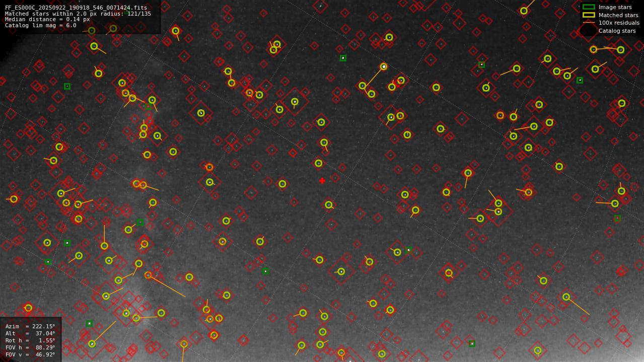The height and width of the screenshot is (362, 644).
Task: Click the Alt = 37.04° value
Action: (x=30, y=333)
